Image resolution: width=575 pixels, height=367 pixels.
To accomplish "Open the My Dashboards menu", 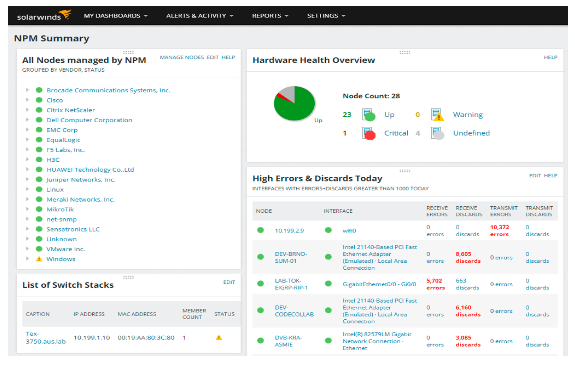I will (x=116, y=16).
